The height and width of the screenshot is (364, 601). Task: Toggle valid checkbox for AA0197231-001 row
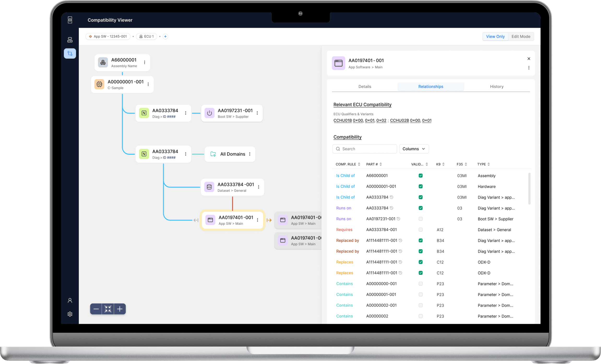[x=420, y=219]
